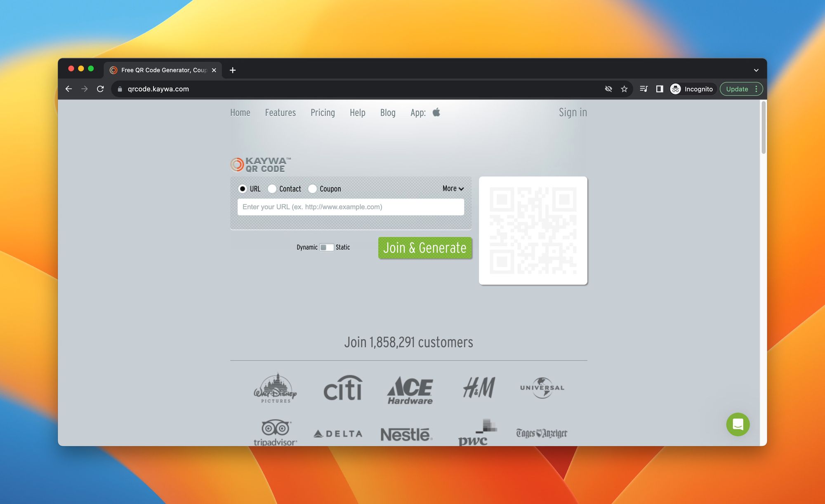Click the Features menu item

click(x=280, y=113)
